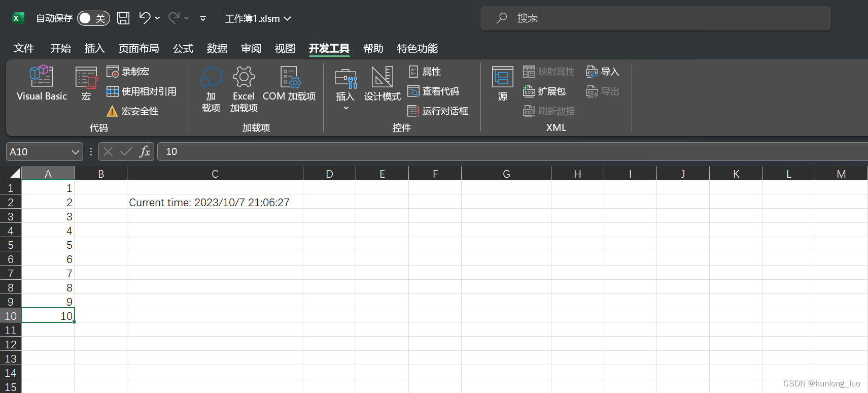Click Refresh Data (刷新数据)
Image resolution: width=868 pixels, height=393 pixels.
pyautogui.click(x=549, y=111)
